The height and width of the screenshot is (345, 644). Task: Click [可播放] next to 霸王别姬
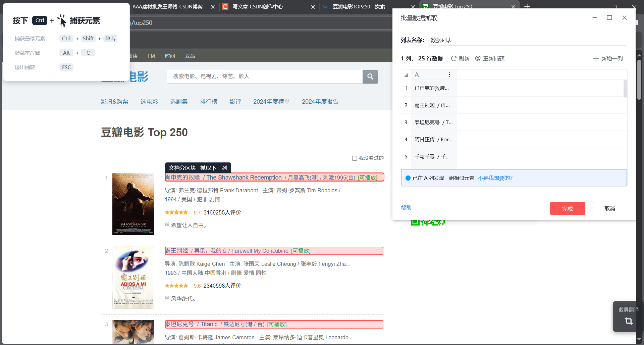coord(301,251)
